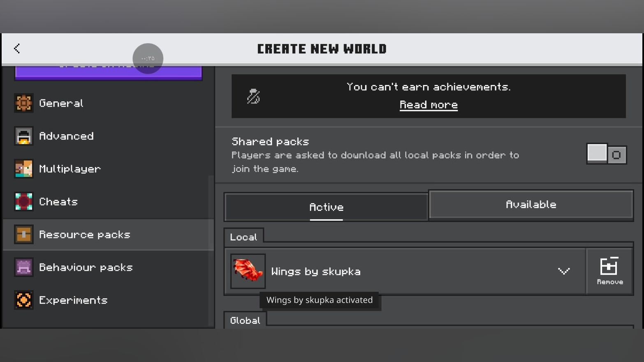Open the Advanced settings section
The width and height of the screenshot is (644, 362).
click(108, 136)
